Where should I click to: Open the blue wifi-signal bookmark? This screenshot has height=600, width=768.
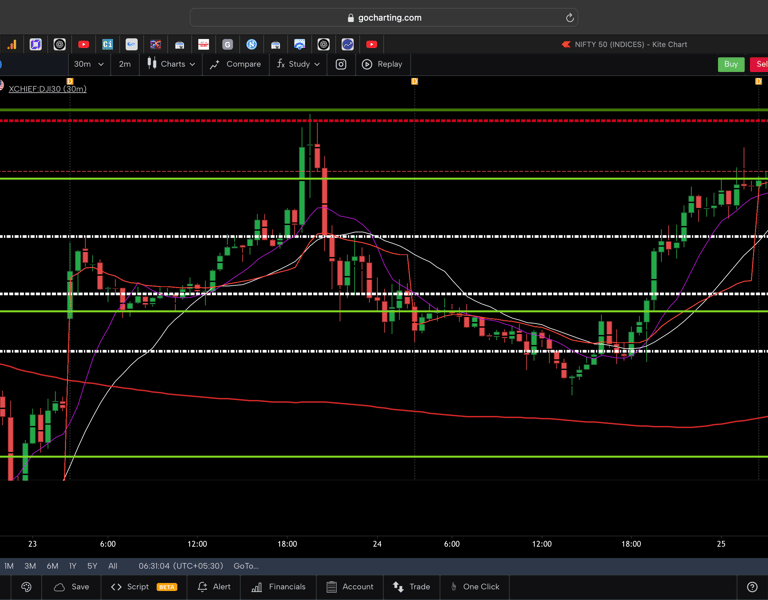(299, 45)
